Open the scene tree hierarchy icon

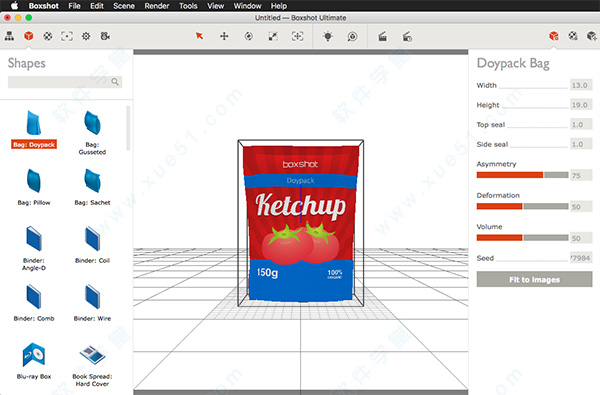pyautogui.click(x=9, y=36)
